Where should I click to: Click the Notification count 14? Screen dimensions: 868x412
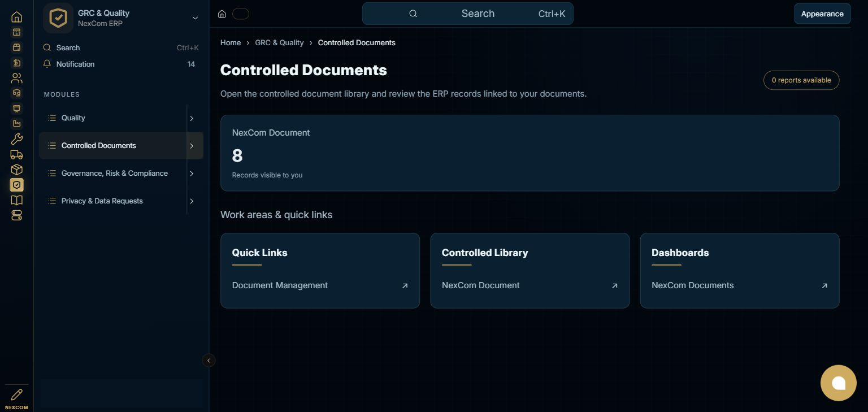pos(191,64)
